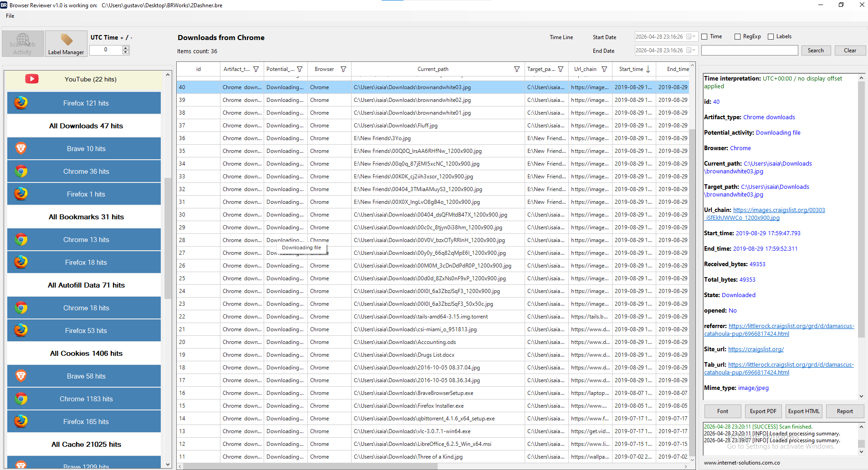Filter the Current_path column
The width and height of the screenshot is (868, 470).
click(x=517, y=69)
